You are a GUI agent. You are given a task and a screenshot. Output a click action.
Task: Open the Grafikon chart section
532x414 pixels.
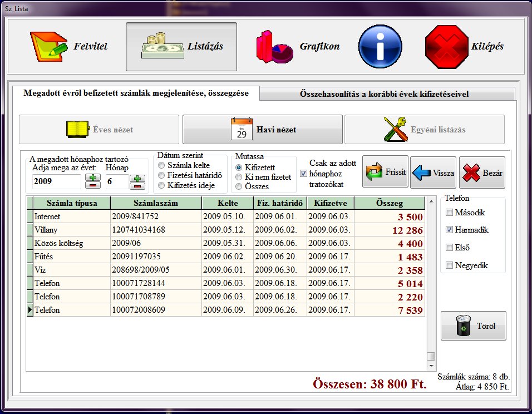coord(274,47)
